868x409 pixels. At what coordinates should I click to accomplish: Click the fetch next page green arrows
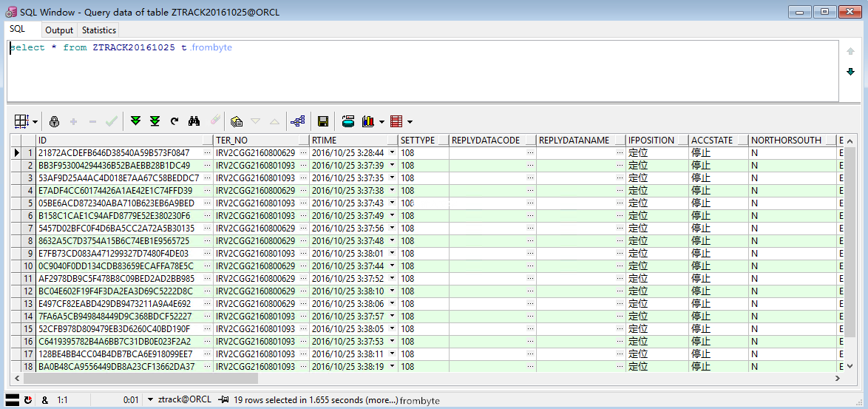pos(135,121)
